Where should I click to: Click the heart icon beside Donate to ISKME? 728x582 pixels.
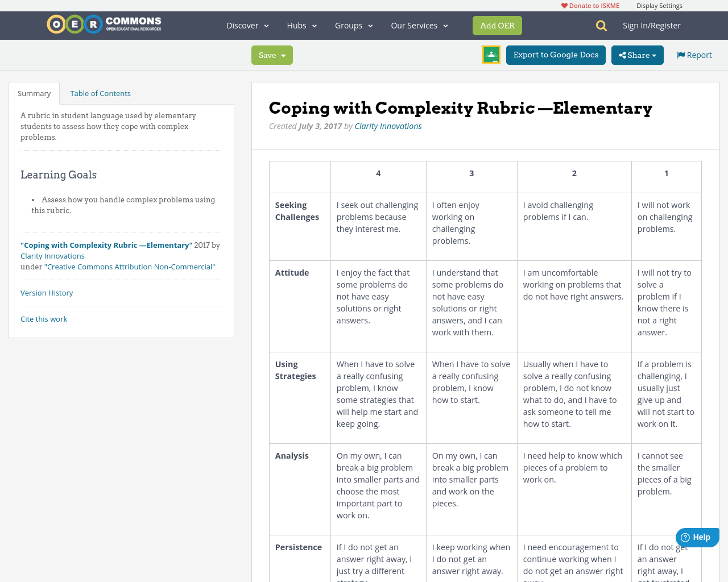tap(563, 5)
